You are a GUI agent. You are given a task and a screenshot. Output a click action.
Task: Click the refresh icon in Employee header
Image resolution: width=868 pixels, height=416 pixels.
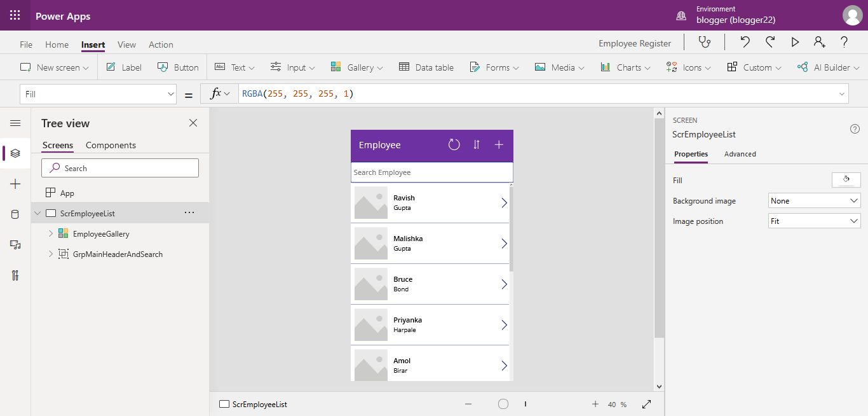pos(454,144)
